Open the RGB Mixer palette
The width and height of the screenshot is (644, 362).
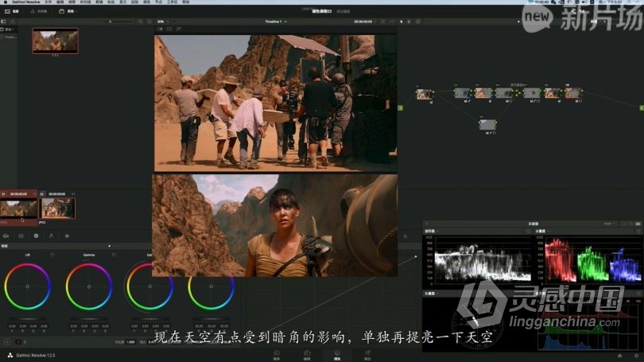[51, 235]
